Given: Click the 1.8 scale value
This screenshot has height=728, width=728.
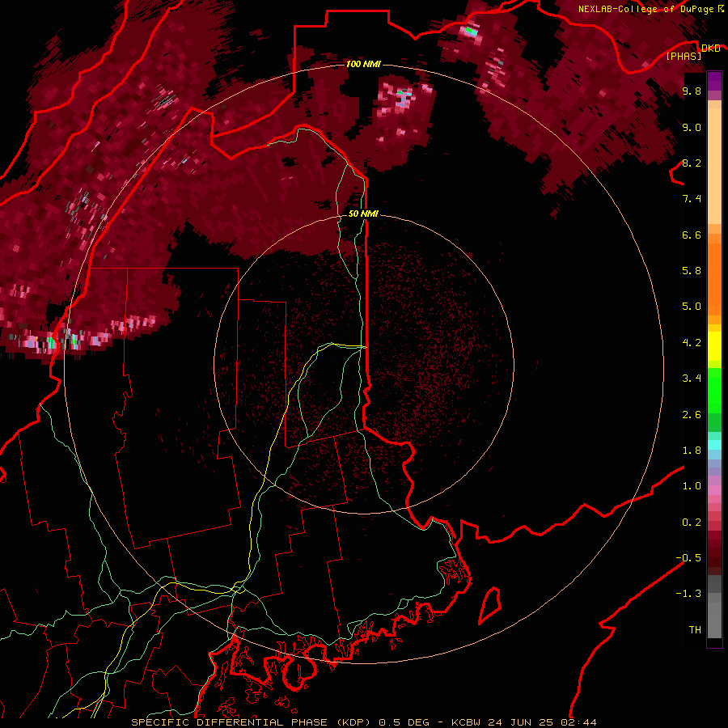Looking at the screenshot, I should pyautogui.click(x=692, y=451).
